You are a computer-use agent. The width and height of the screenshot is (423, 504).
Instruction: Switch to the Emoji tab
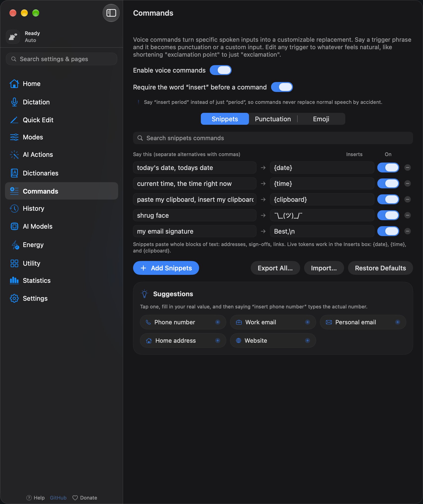coord(321,119)
